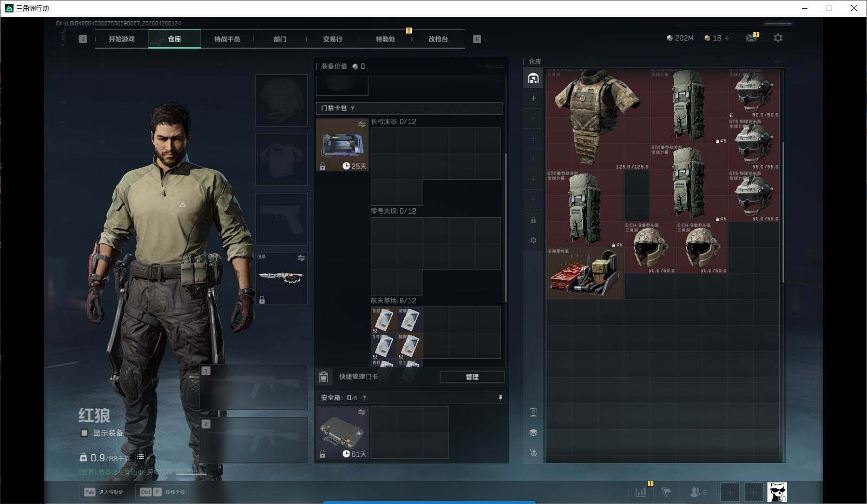Click the warehouse sidebar box icon above the layers icon

(534, 413)
